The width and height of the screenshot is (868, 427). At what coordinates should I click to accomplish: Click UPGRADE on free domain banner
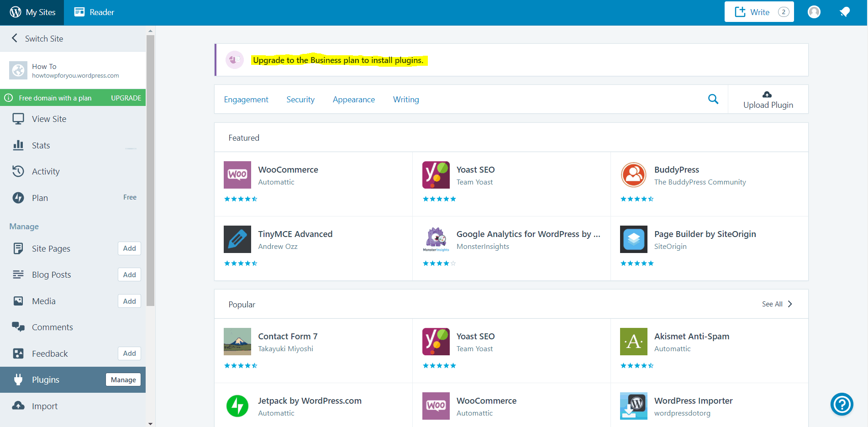click(x=126, y=98)
